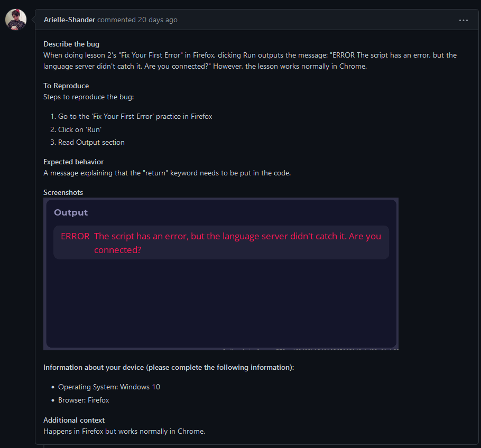Click the "To Reproduce" heading

[x=66, y=86]
